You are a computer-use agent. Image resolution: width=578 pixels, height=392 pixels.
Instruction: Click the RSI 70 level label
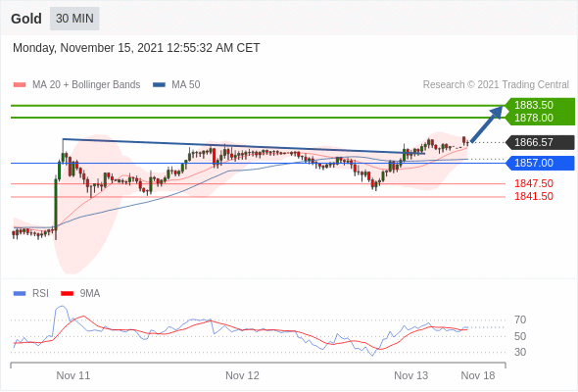click(520, 320)
